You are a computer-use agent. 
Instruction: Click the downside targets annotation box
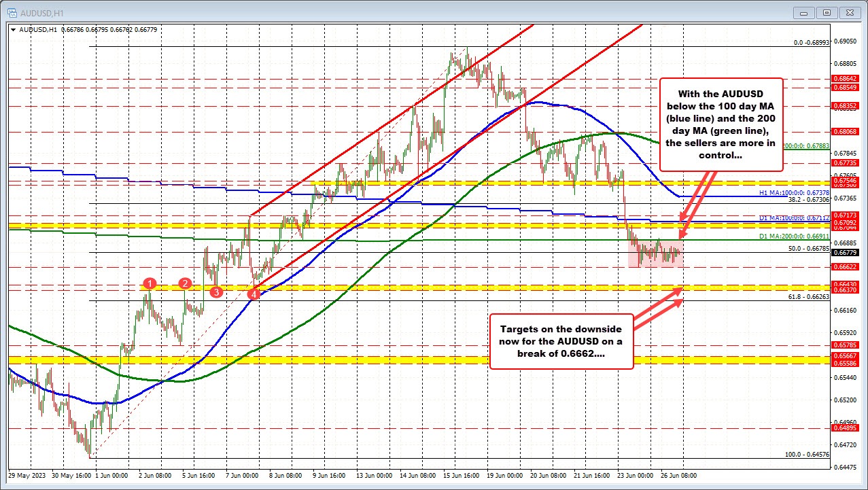coord(561,338)
